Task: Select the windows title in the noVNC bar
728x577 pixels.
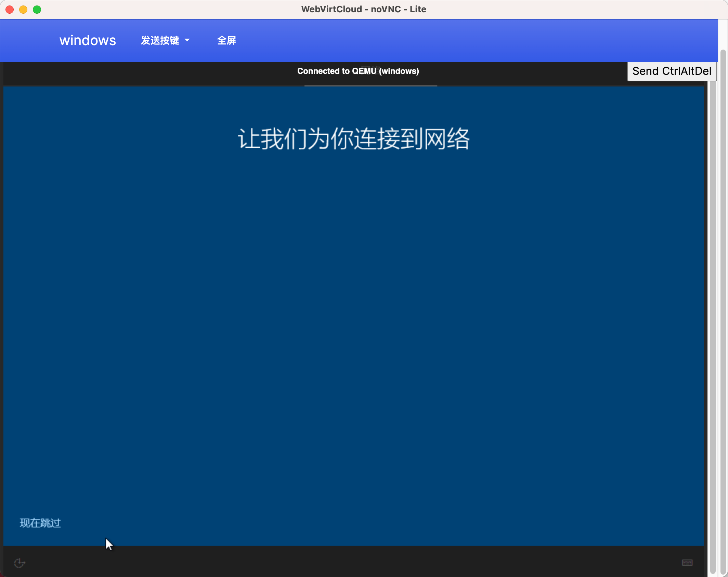Action: click(88, 40)
